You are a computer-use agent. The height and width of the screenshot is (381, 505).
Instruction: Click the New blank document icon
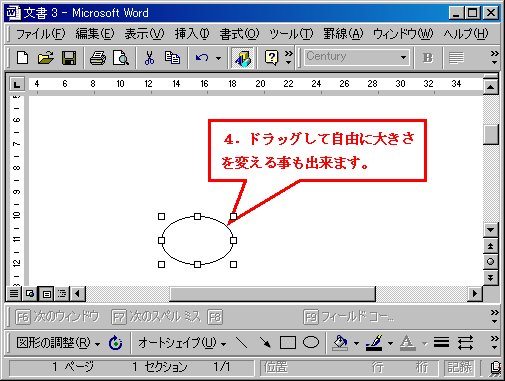(22, 58)
